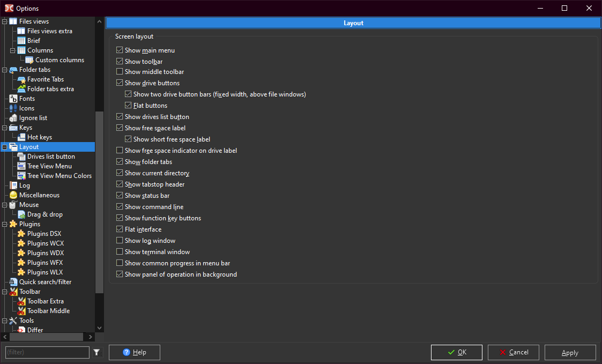Click the filter funnel icon

click(96, 352)
